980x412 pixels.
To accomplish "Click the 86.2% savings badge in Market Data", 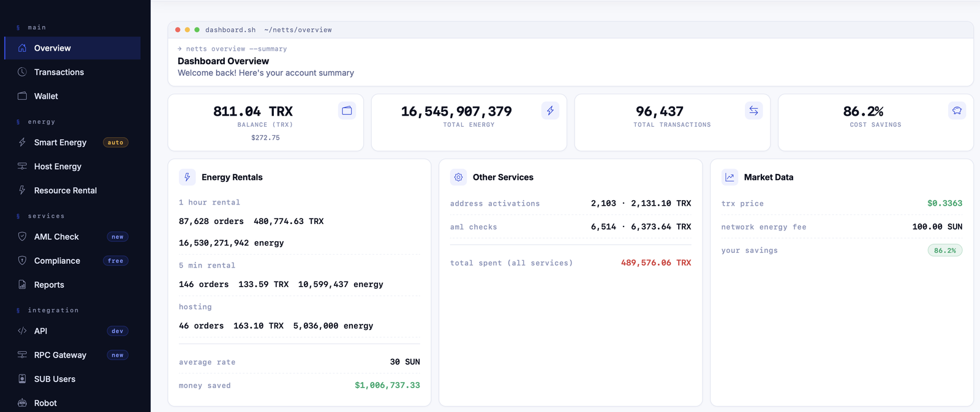I will coord(945,250).
